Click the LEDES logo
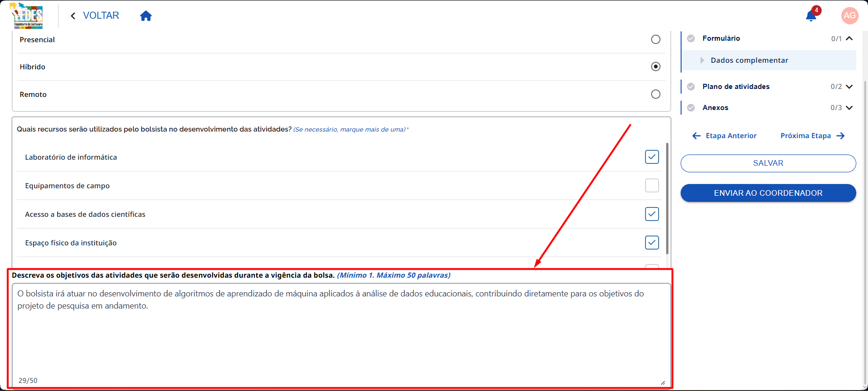 27,15
